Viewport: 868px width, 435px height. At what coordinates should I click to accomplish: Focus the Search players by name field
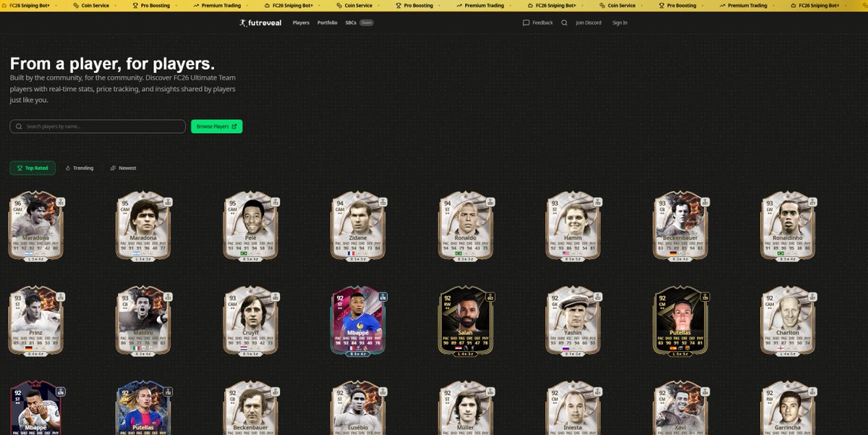pyautogui.click(x=98, y=126)
